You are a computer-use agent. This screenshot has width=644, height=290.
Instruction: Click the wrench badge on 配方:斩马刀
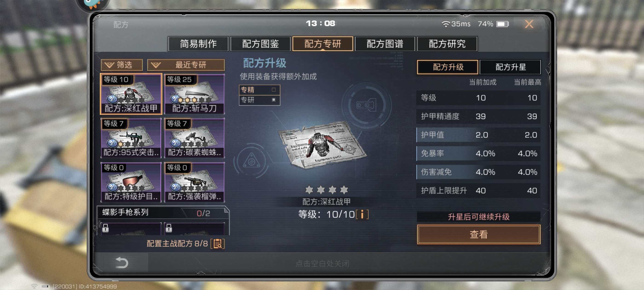tap(176, 99)
